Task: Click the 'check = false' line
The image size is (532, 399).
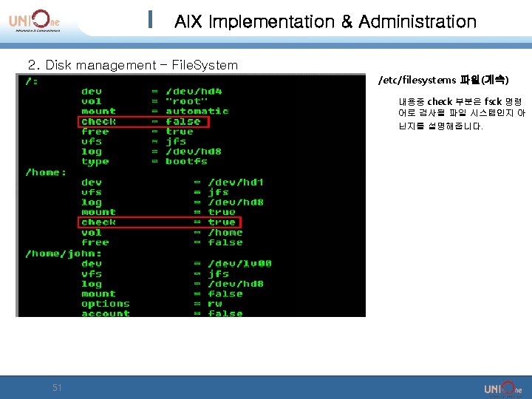Action: 143,121
